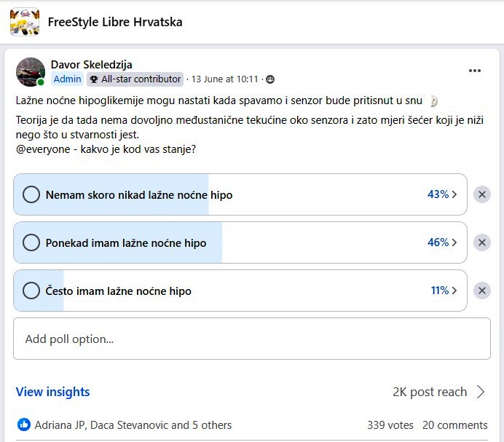Open Davor Skeledzija's profile picture
This screenshot has width=504, height=442.
pos(31,72)
